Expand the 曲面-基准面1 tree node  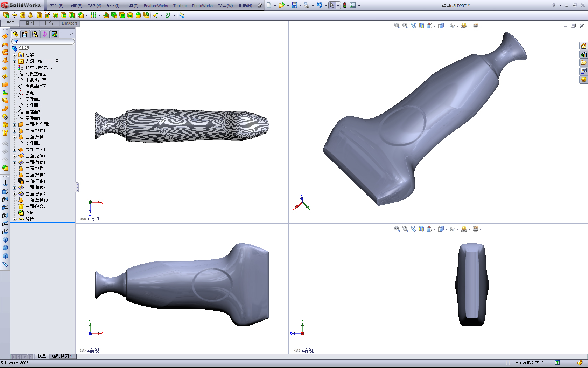(x=14, y=125)
